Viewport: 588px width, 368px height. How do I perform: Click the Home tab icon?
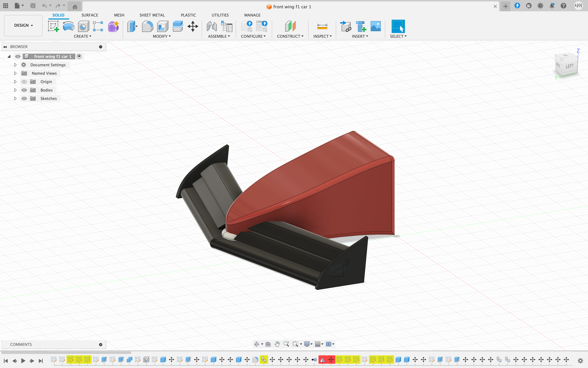75,7
